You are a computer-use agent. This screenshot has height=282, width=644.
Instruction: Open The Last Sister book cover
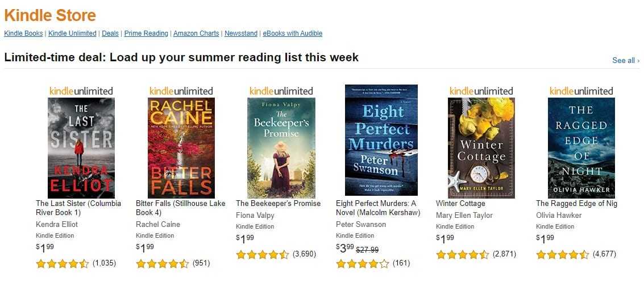tap(81, 148)
